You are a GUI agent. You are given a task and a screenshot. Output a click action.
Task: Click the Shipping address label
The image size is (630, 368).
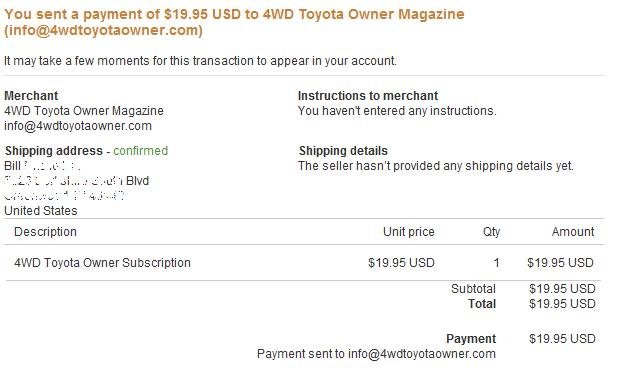tap(54, 151)
